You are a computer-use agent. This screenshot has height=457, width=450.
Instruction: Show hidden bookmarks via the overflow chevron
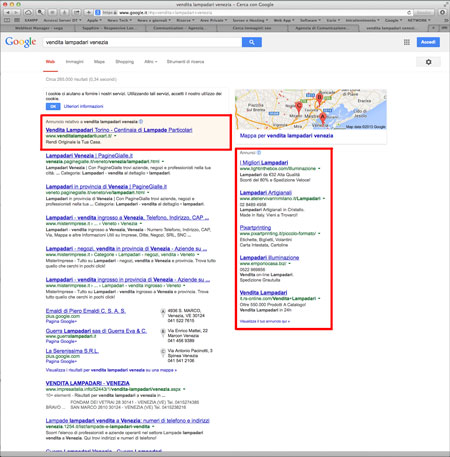click(446, 20)
